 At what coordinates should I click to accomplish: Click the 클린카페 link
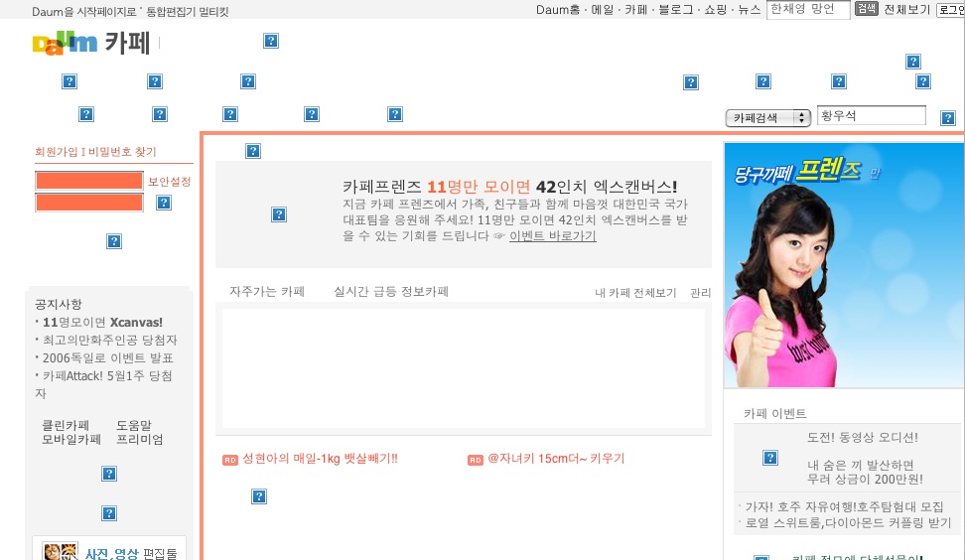coord(66,425)
